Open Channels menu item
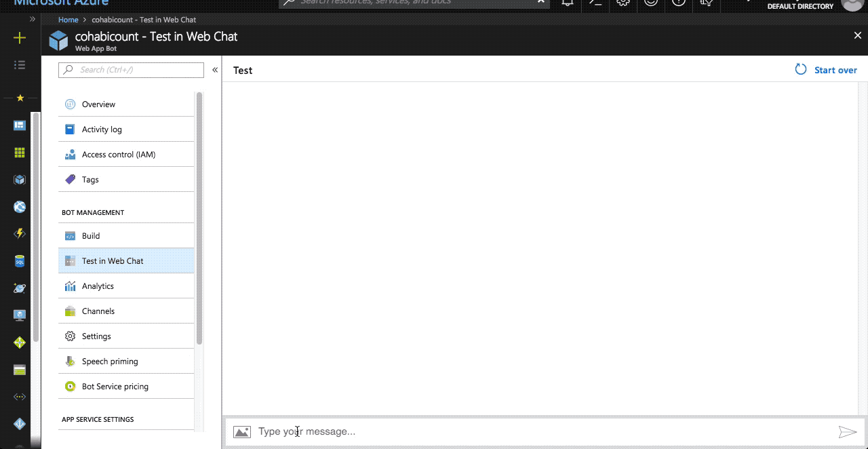The height and width of the screenshot is (449, 868). (126, 311)
